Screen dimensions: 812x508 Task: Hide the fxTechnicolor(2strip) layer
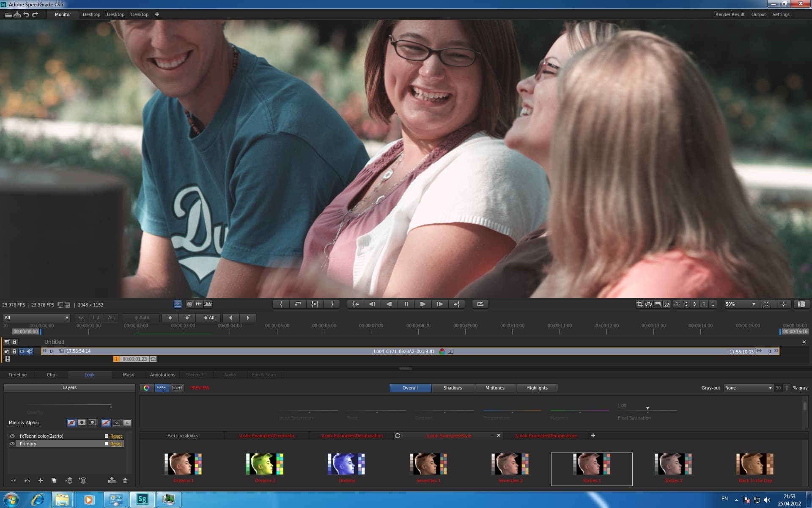(x=12, y=436)
